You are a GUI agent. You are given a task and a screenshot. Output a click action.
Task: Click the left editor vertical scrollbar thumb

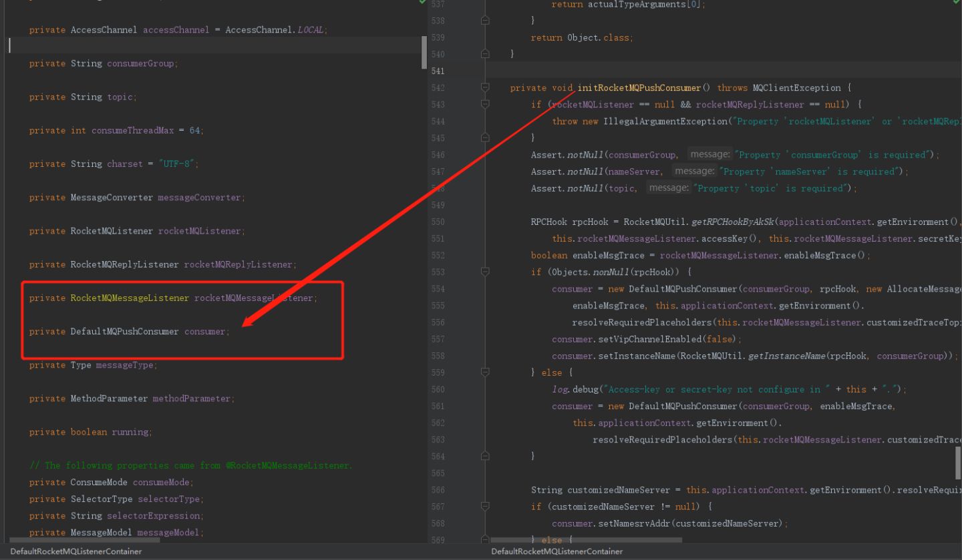point(424,52)
